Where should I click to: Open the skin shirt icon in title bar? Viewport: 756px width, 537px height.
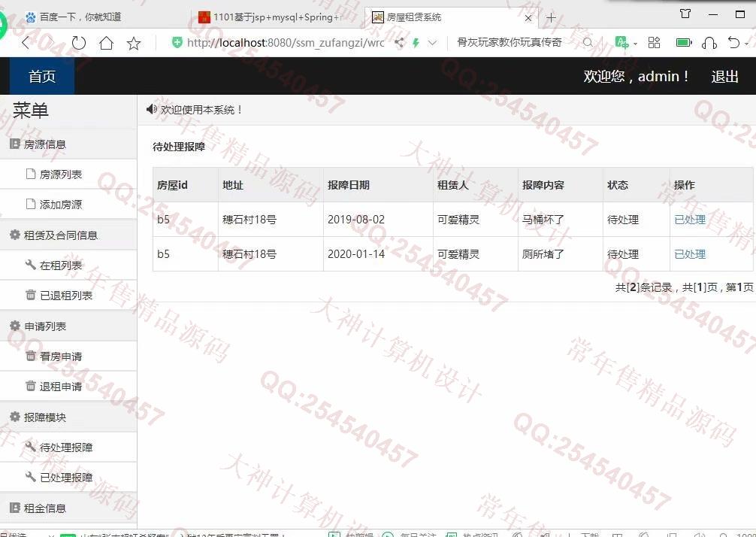click(685, 14)
